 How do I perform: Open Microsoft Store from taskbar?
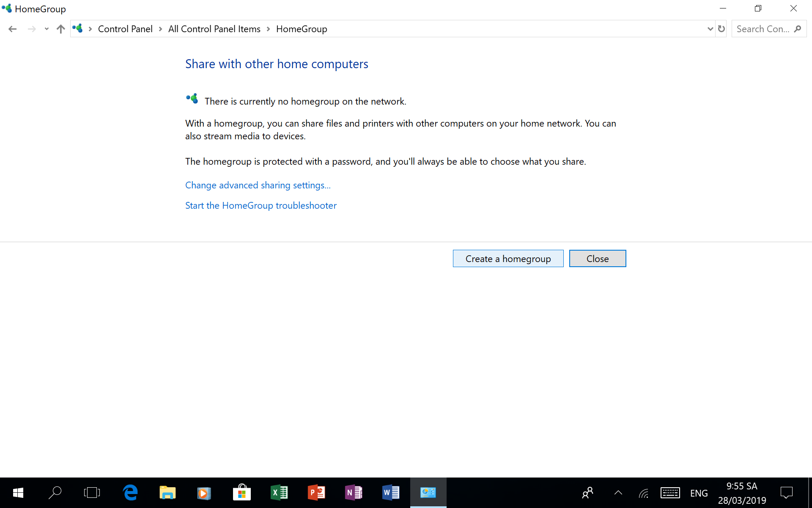pos(242,493)
